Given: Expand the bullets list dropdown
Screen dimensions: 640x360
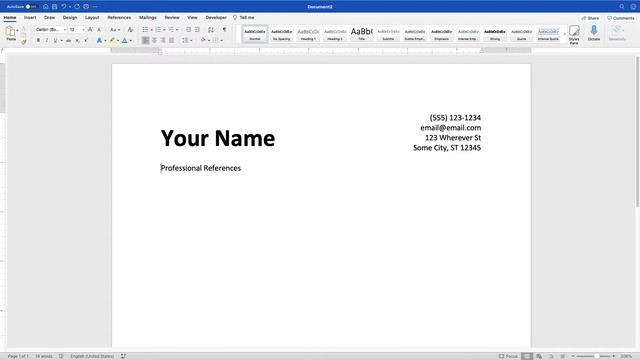Looking at the screenshot, I should [x=151, y=30].
